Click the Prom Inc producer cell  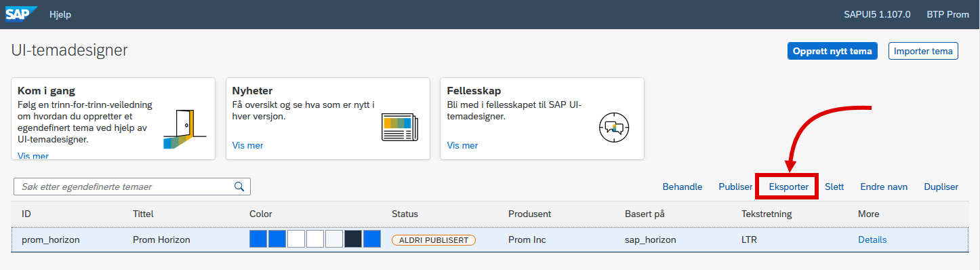point(527,239)
